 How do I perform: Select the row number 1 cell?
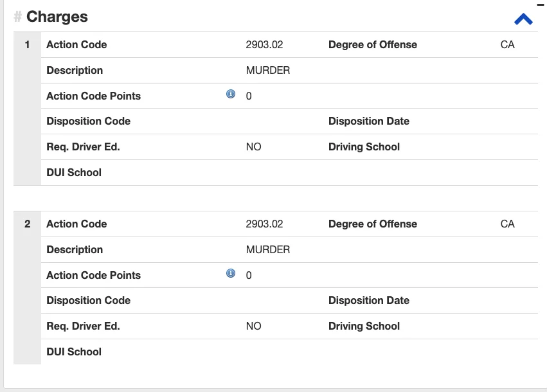(27, 45)
